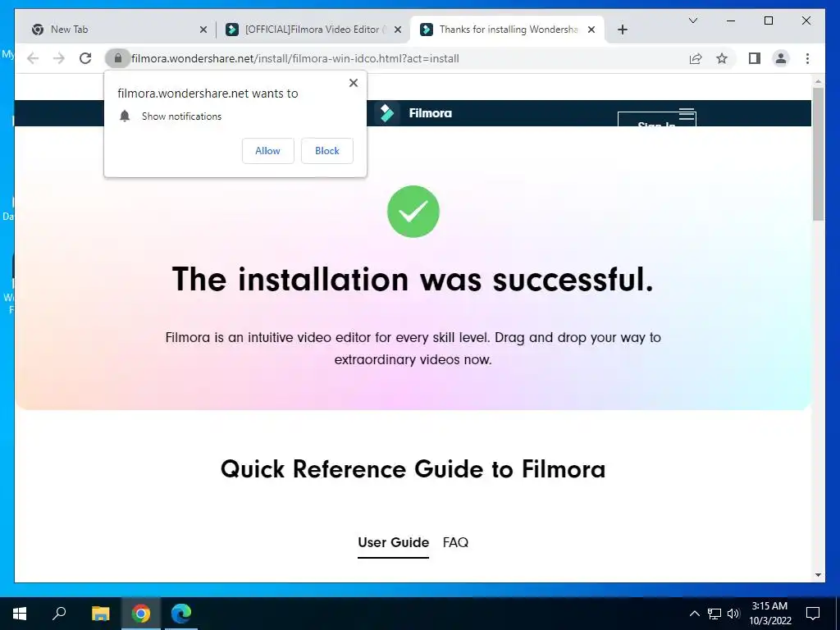840x630 pixels.
Task: Click the network tray icon
Action: click(x=714, y=614)
